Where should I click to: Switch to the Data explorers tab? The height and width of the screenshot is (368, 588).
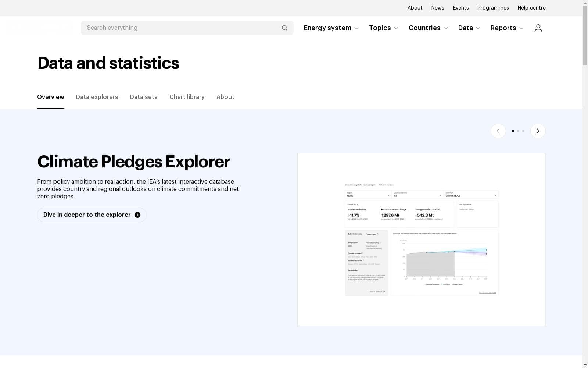97,97
